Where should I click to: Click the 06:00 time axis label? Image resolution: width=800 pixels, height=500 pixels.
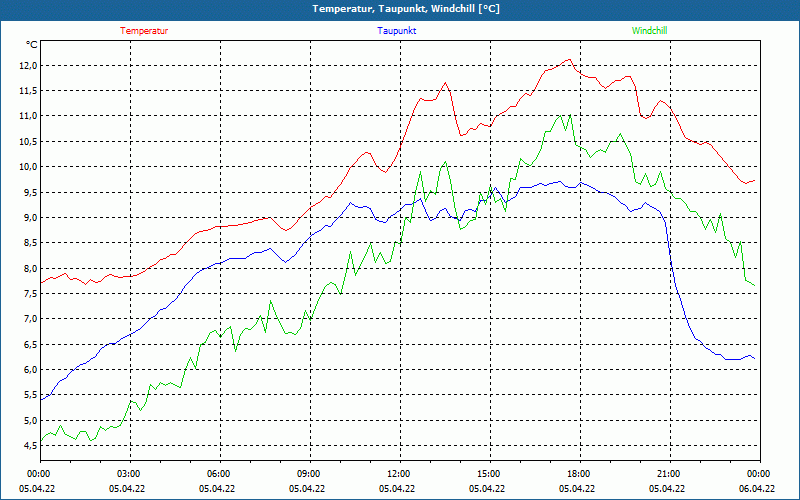(218, 474)
